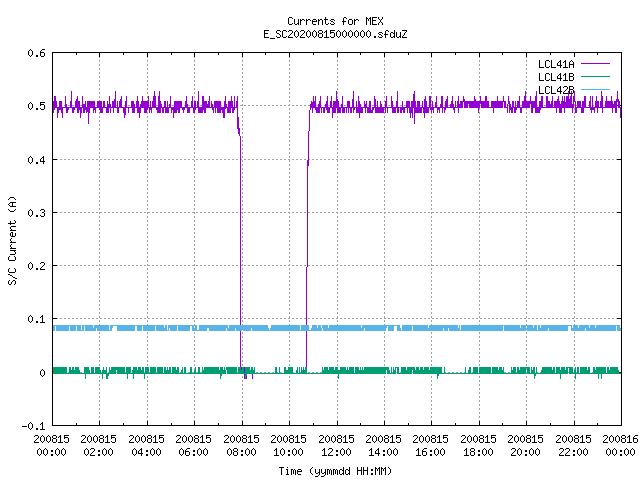This screenshot has height=480, width=640.
Task: Click the 0 y-axis tick value
Action: [42, 373]
